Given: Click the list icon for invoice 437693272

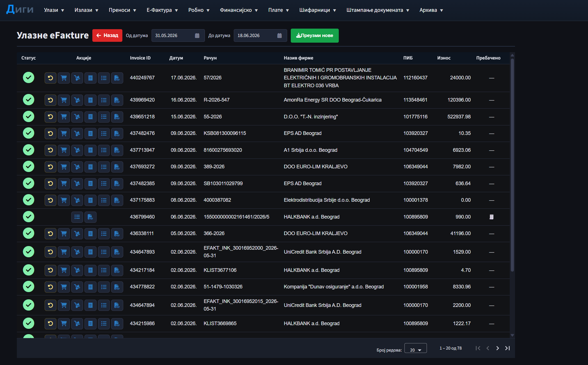Looking at the screenshot, I should (104, 167).
